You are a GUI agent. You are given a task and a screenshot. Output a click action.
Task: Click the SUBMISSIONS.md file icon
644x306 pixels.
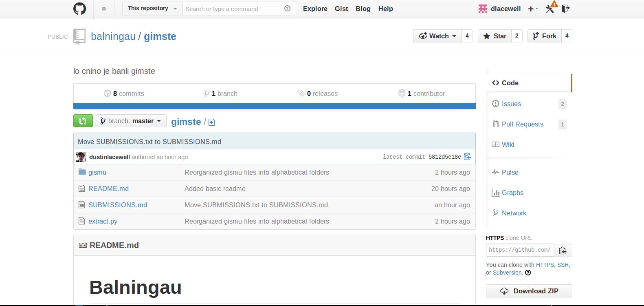click(81, 205)
